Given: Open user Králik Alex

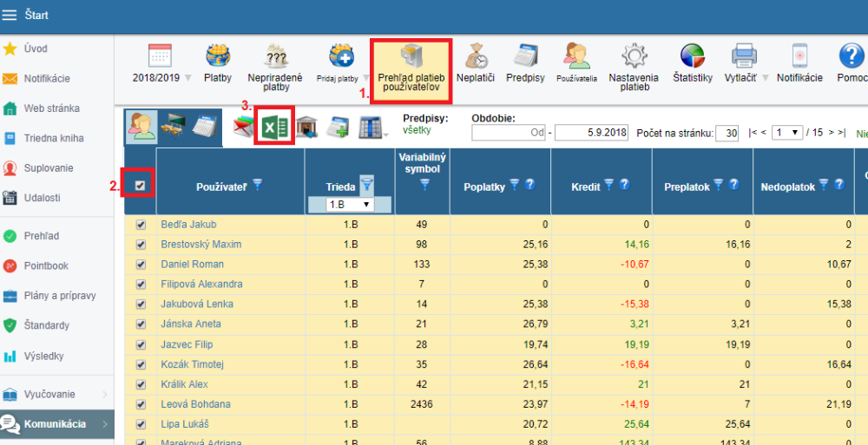Looking at the screenshot, I should coord(184,384).
